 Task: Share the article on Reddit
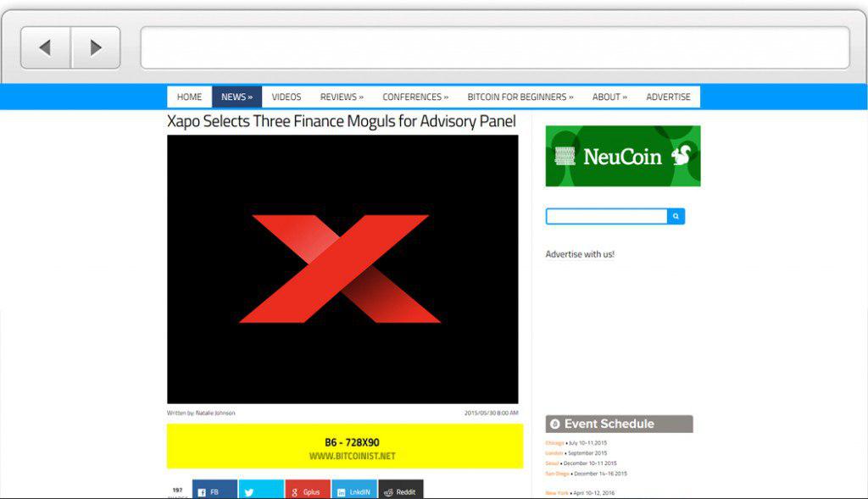400,491
